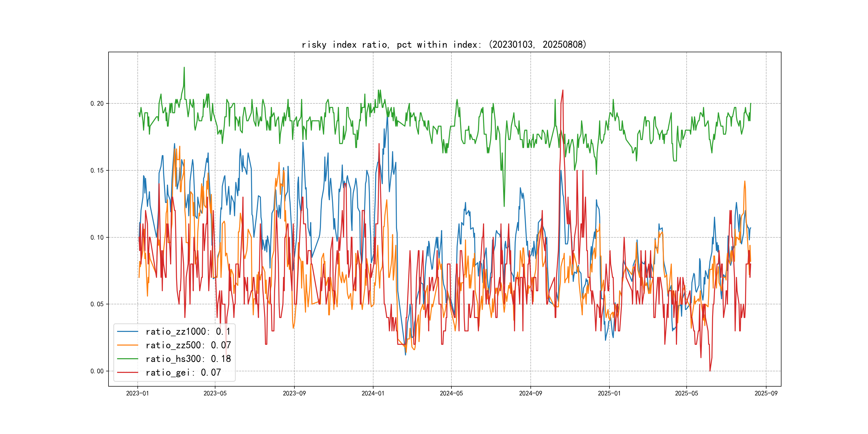The width and height of the screenshot is (868, 434).
Task: Click the 2025-09 x-axis tick label
Action: coord(766,393)
